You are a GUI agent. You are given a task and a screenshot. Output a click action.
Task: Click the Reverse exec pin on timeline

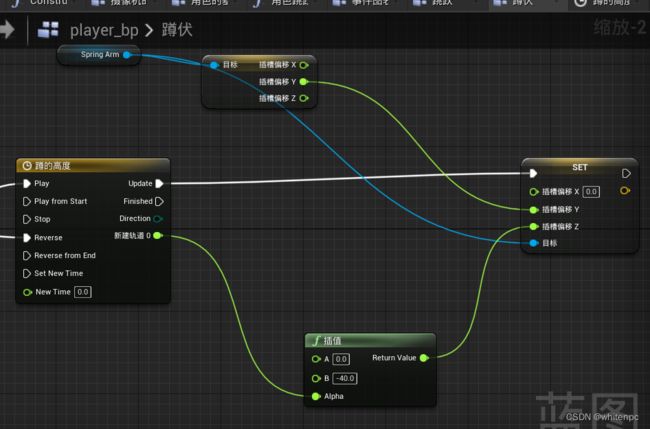[x=27, y=238]
